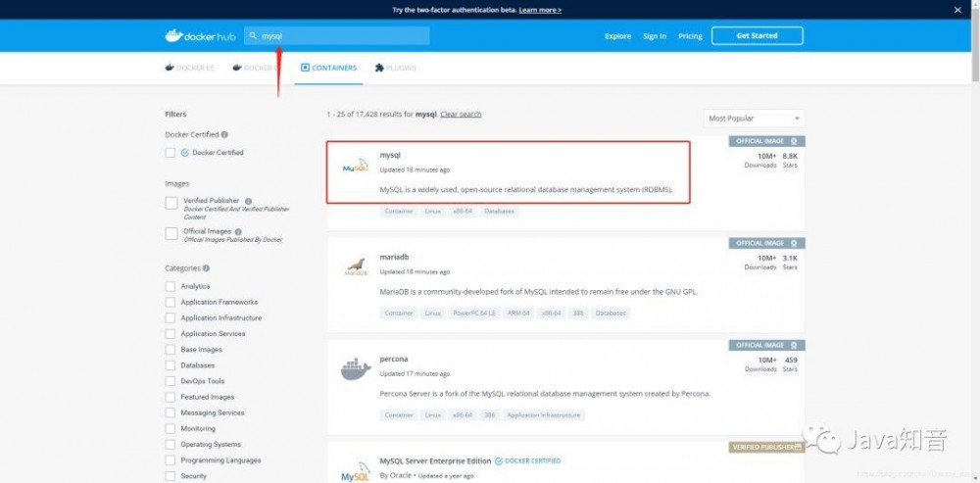Click the Docker Hub whale logo
Image resolution: width=980 pixels, height=483 pixels.
(x=200, y=35)
